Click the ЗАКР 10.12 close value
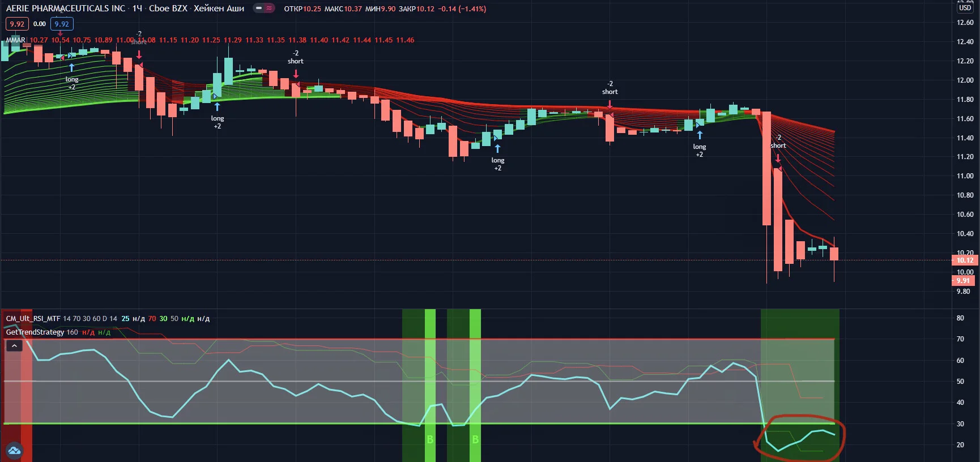980x462 pixels. click(416, 9)
